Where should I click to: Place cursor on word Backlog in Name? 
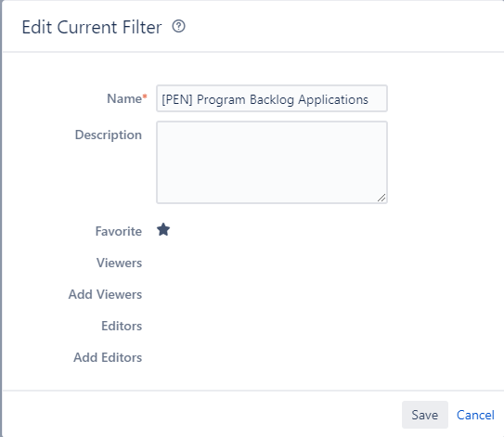coord(272,99)
